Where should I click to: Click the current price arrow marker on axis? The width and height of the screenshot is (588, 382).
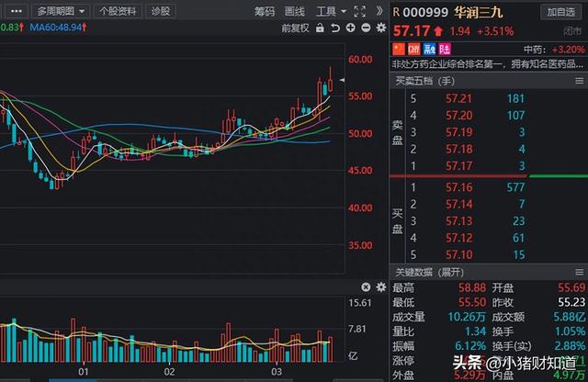pyautogui.click(x=342, y=80)
